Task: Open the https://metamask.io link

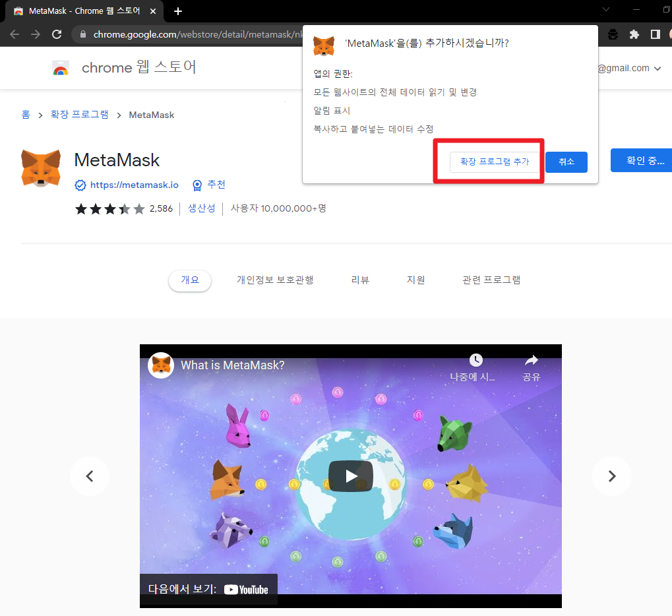Action: (134, 185)
